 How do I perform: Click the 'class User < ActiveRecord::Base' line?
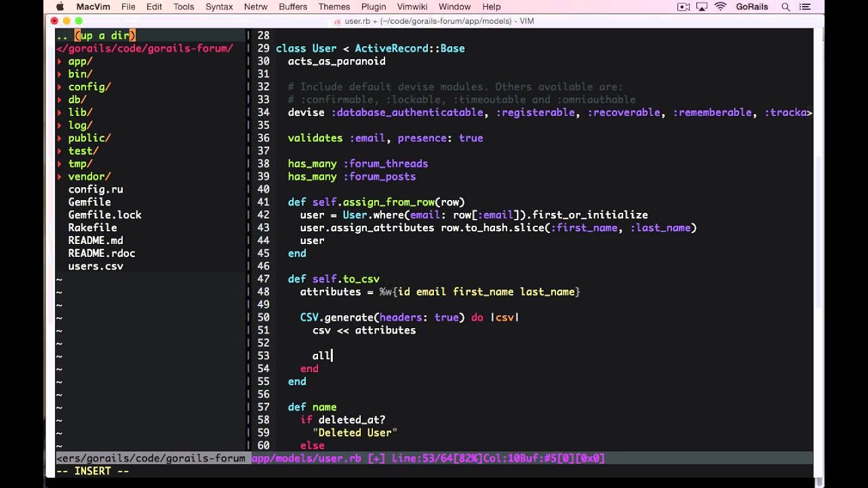370,48
